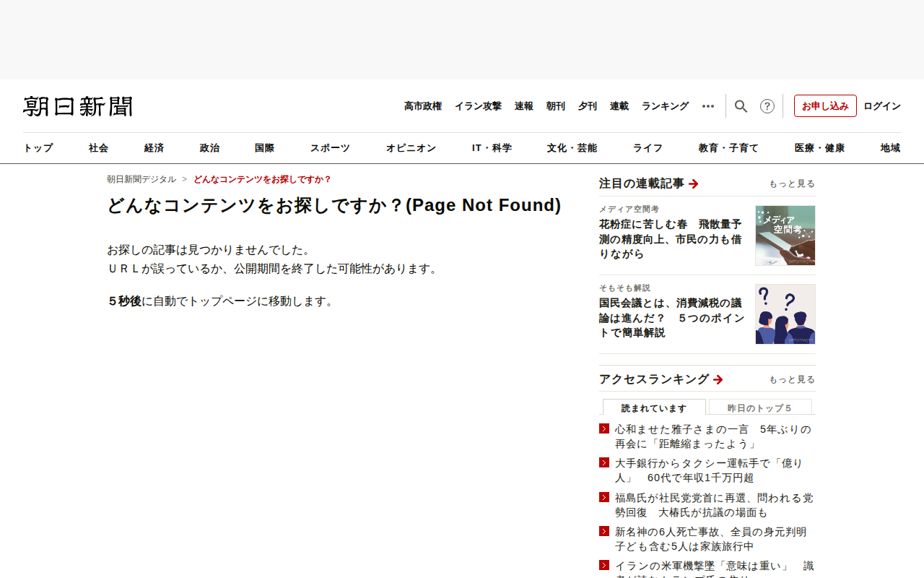Click the 朝日新聞デジタル breadcrumb link
This screenshot has width=924, height=578.
pyautogui.click(x=141, y=179)
